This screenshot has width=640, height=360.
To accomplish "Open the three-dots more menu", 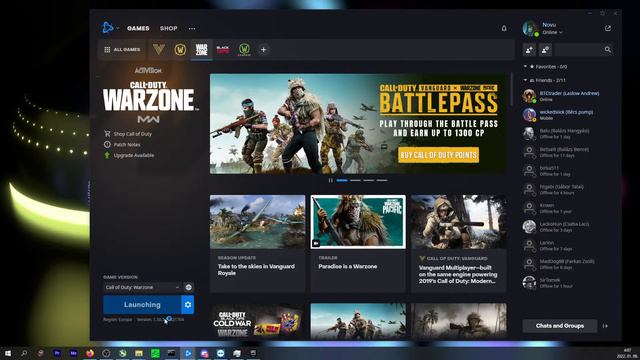I will (192, 28).
